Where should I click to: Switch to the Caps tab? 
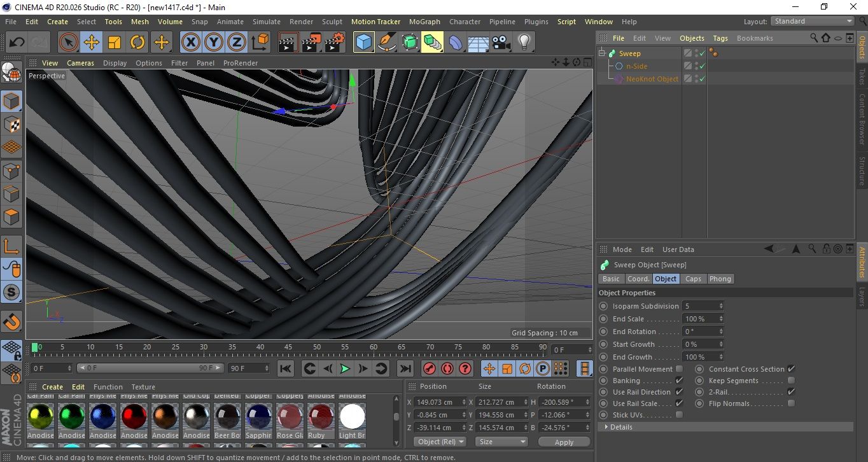(693, 279)
